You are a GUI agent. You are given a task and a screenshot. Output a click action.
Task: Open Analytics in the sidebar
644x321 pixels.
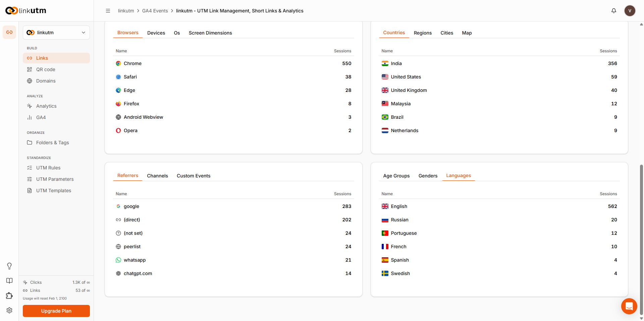pos(56,106)
